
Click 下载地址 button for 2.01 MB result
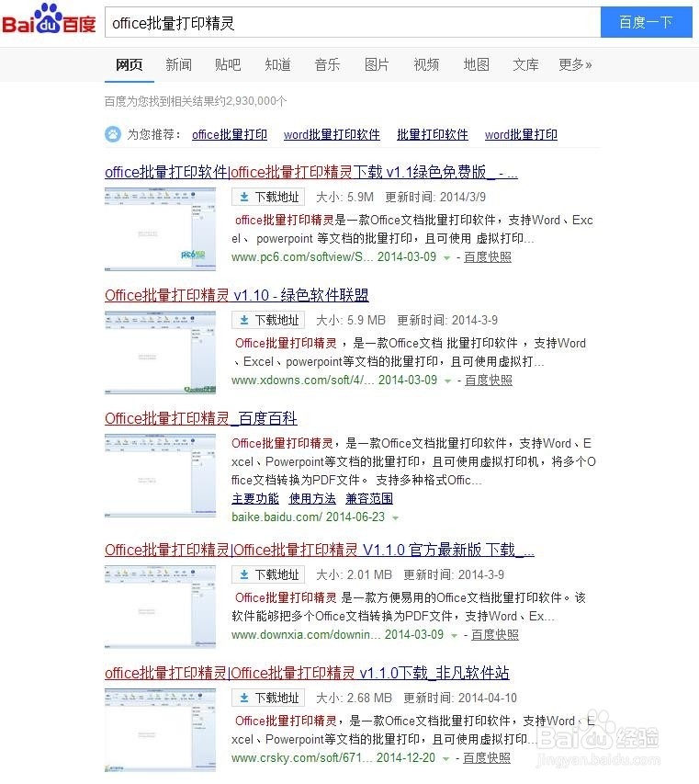pyautogui.click(x=268, y=574)
